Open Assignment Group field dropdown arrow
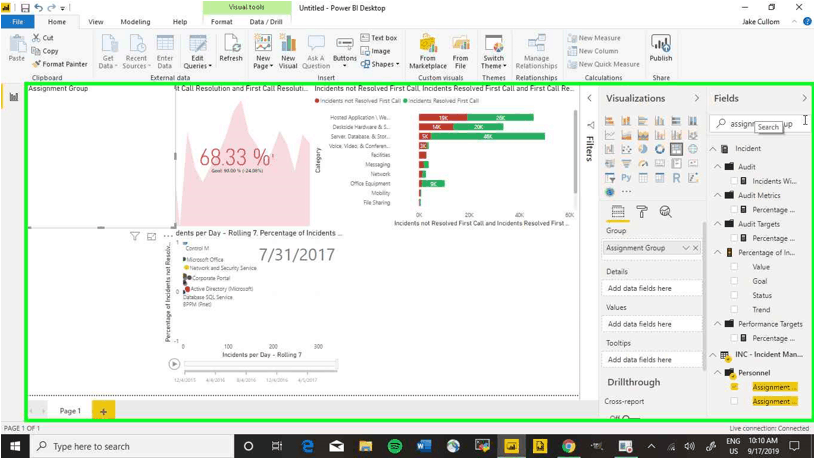Viewport: 816px width, 459px height. click(685, 248)
